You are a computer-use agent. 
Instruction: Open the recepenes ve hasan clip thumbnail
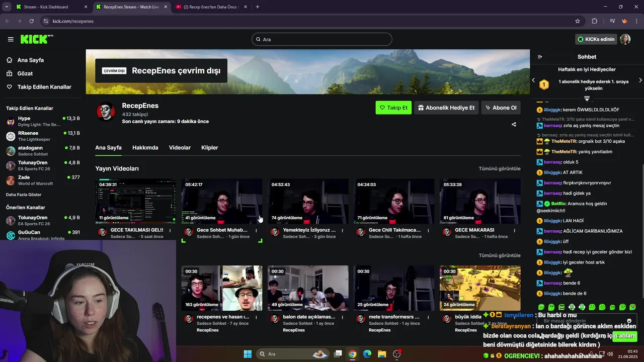point(222,288)
